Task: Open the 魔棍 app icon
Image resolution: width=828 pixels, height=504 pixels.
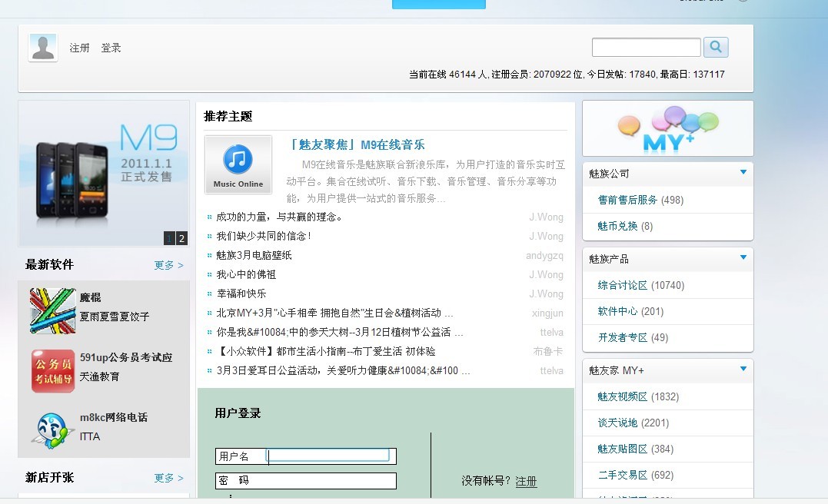Action: tap(52, 311)
